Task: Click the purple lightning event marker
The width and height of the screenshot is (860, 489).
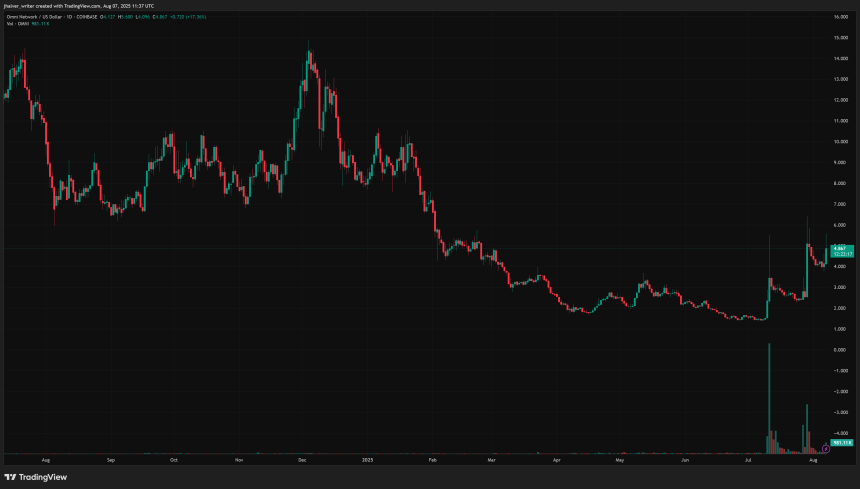Action: coord(826,449)
